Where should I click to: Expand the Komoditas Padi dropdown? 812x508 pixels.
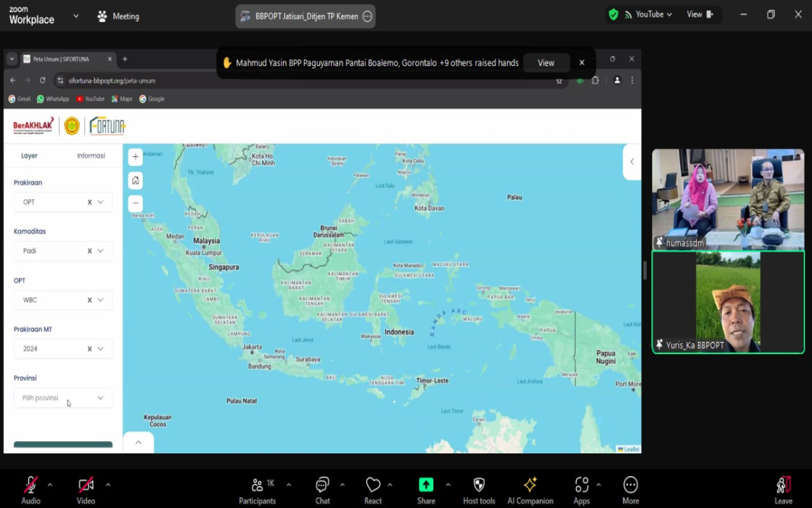coord(100,251)
